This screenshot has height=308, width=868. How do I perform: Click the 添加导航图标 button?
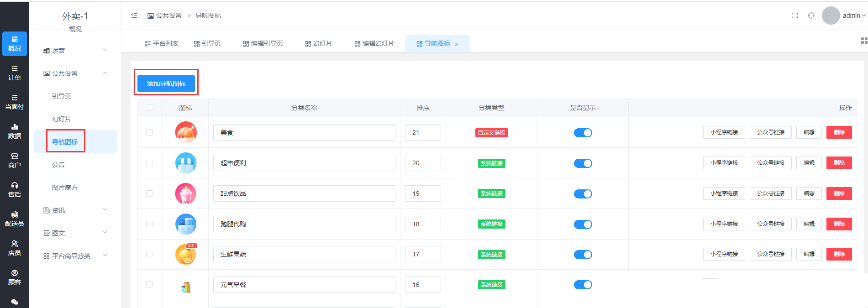point(166,84)
